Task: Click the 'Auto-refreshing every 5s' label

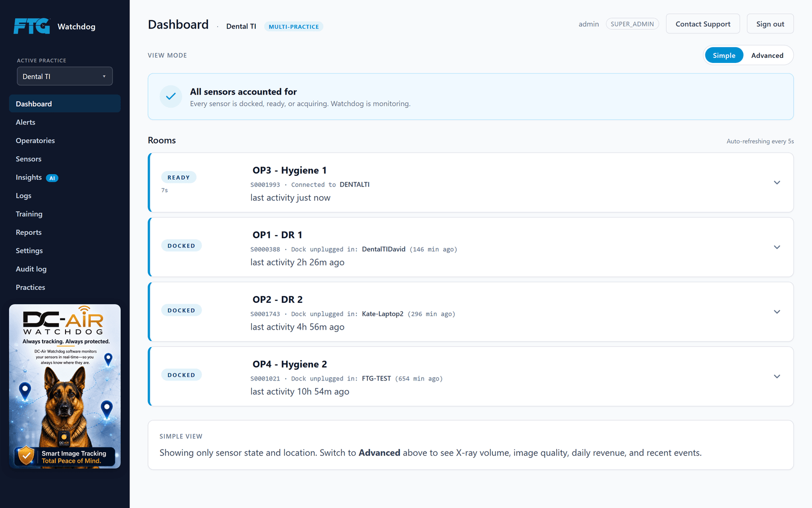Action: click(x=760, y=141)
